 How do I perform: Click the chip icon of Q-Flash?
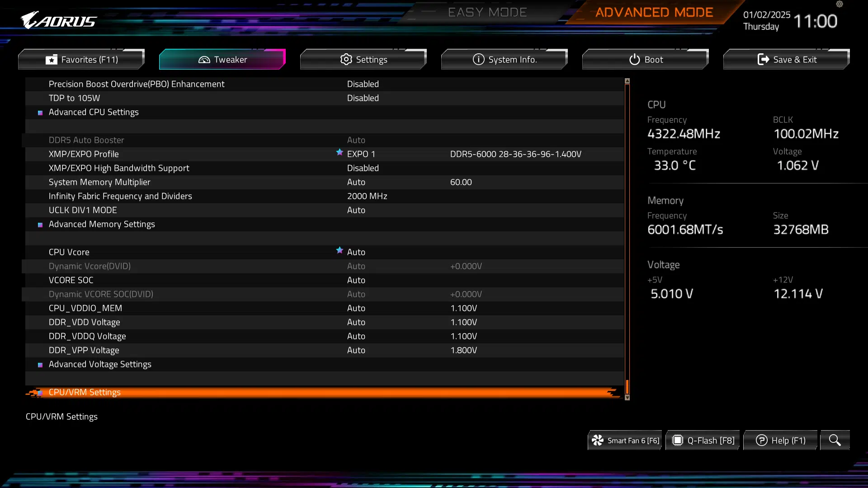coord(678,440)
